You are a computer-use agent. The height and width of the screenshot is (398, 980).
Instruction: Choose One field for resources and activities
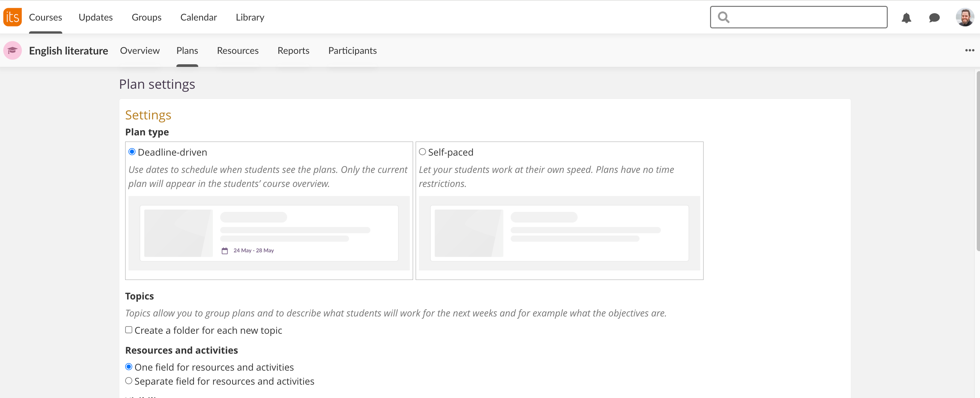point(129,367)
